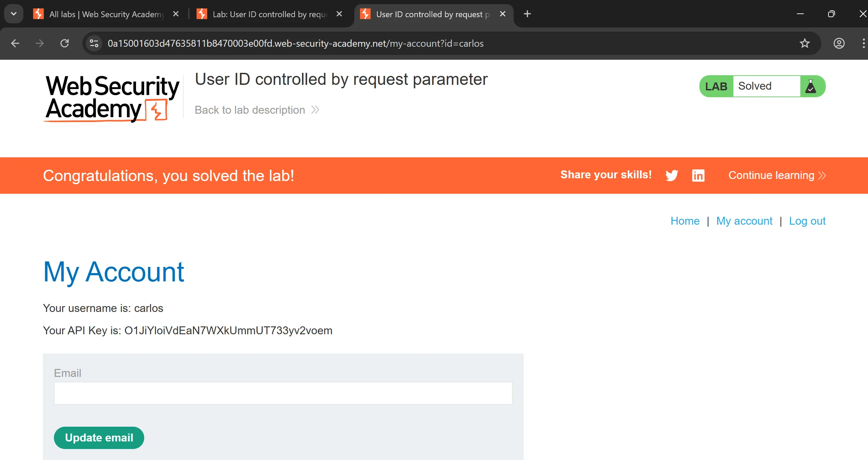Click the Web Security Academy logo
The image size is (868, 460).
(x=112, y=98)
